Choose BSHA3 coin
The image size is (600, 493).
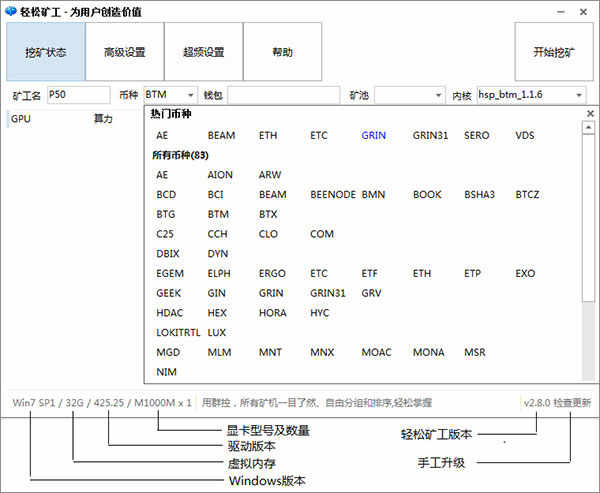click(479, 194)
